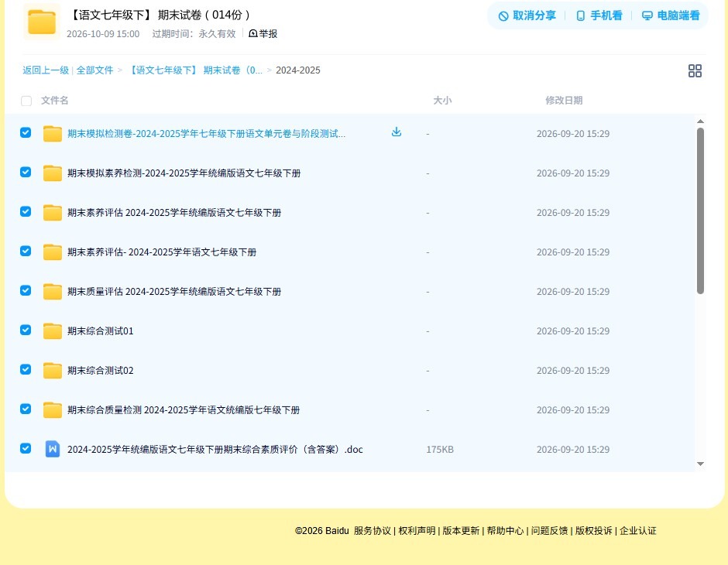Click the 修改日期 column header
Image resolution: width=728 pixels, height=565 pixels.
(564, 100)
